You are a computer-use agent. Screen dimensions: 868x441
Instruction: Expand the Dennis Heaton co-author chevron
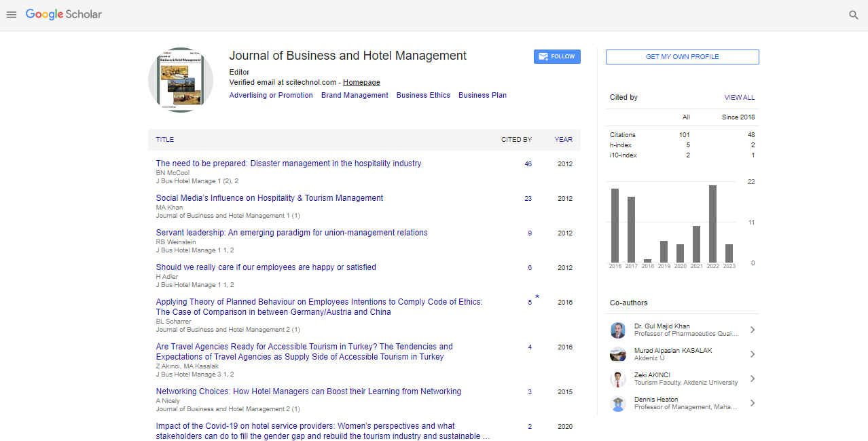tap(753, 404)
